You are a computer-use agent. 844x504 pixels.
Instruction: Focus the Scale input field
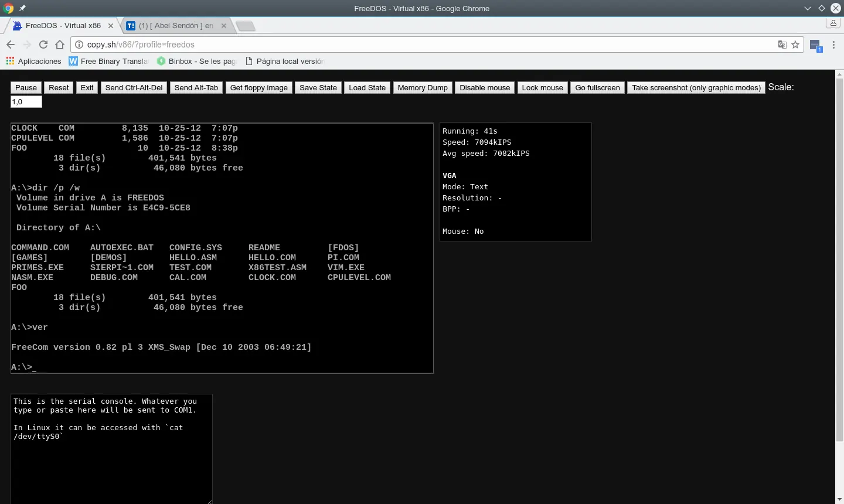pos(26,102)
